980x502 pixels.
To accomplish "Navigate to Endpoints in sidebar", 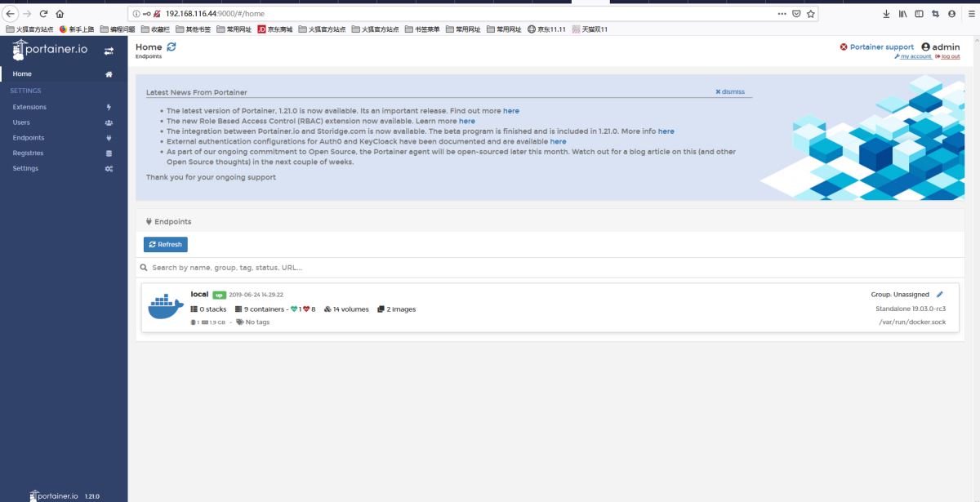I will pos(29,138).
